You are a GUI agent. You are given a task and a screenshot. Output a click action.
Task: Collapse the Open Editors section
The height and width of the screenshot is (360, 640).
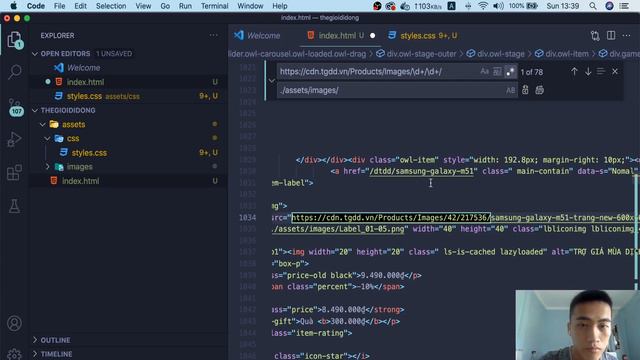(x=35, y=53)
